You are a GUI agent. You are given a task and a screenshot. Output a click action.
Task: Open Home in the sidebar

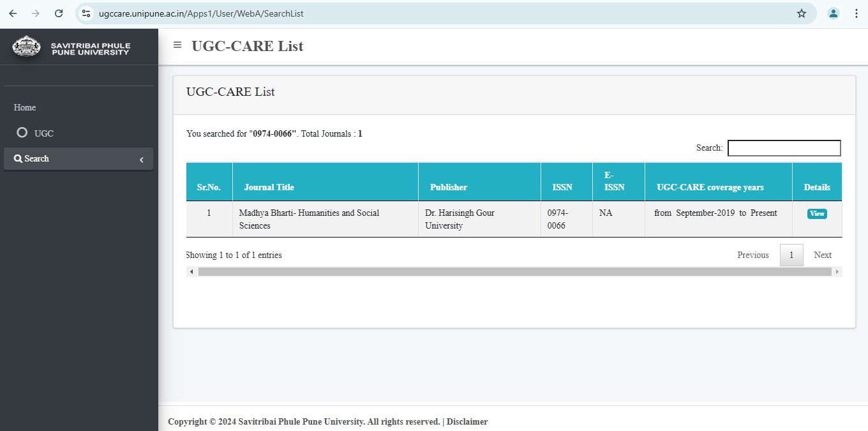click(x=25, y=107)
